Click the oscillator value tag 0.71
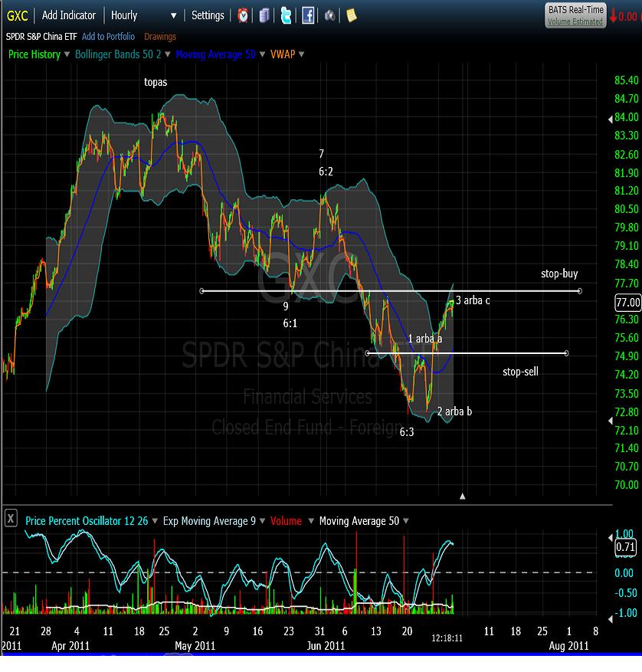 tap(625, 547)
